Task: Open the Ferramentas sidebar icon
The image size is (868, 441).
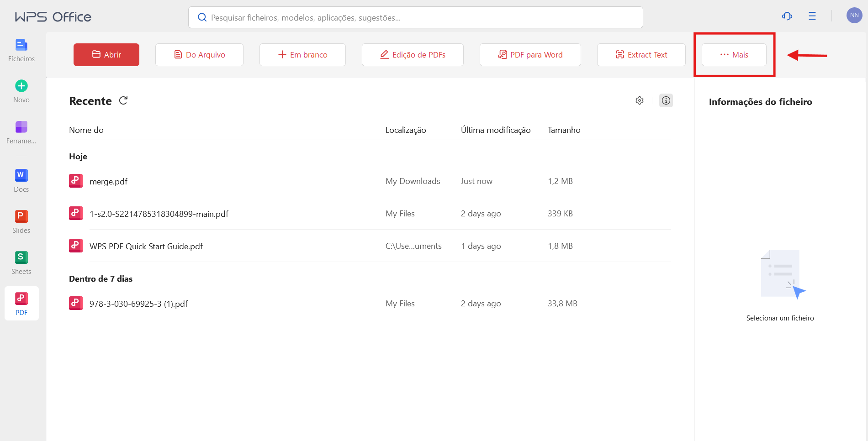Action: point(21,132)
